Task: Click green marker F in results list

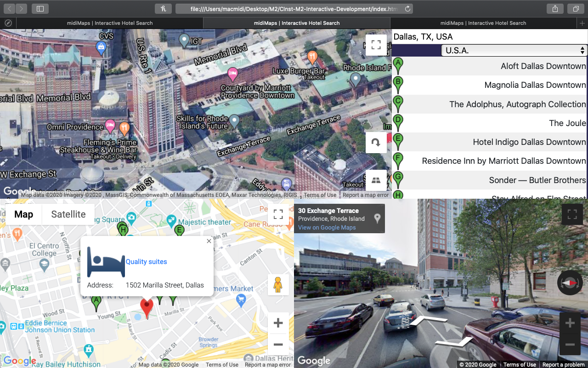Action: 398,160
